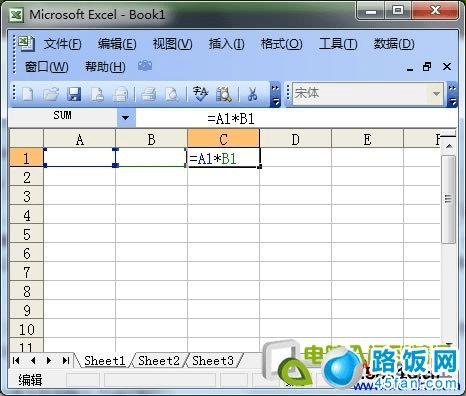Open the 编辑(E) menu
The height and width of the screenshot is (396, 466).
pyautogui.click(x=117, y=44)
